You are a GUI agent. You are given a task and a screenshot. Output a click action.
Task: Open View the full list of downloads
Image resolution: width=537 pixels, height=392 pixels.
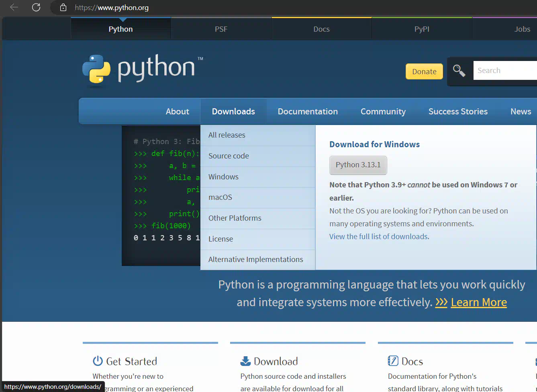(x=379, y=236)
